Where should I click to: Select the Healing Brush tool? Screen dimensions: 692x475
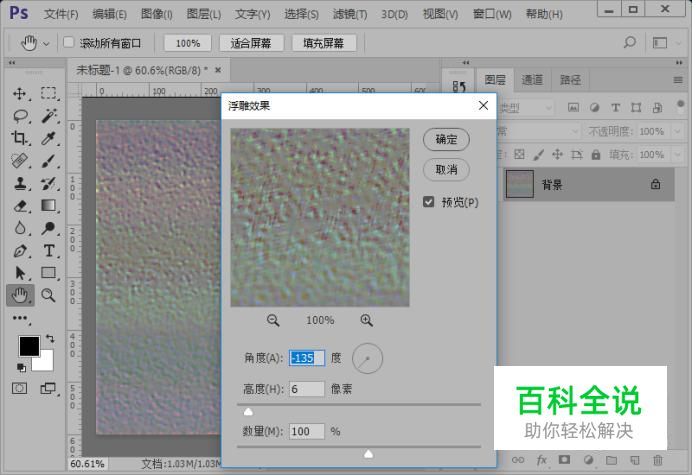[x=19, y=161]
